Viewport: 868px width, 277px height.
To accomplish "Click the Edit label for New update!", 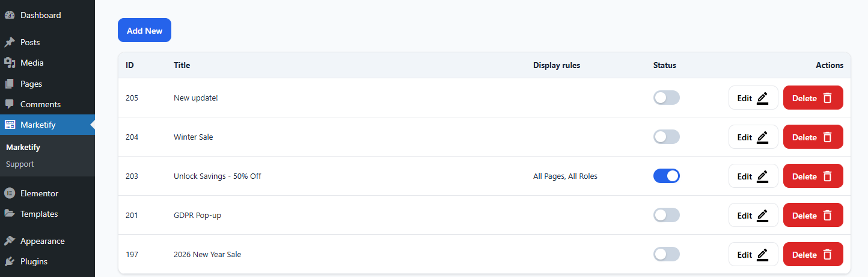I will point(745,98).
